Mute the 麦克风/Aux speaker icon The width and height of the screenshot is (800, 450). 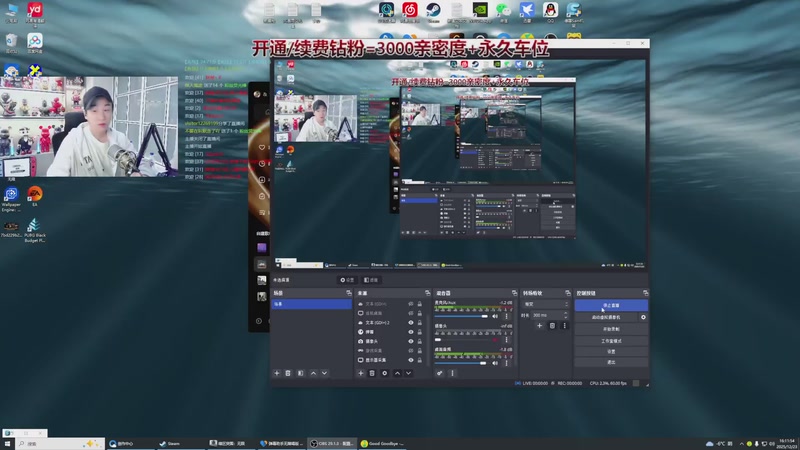coord(495,316)
